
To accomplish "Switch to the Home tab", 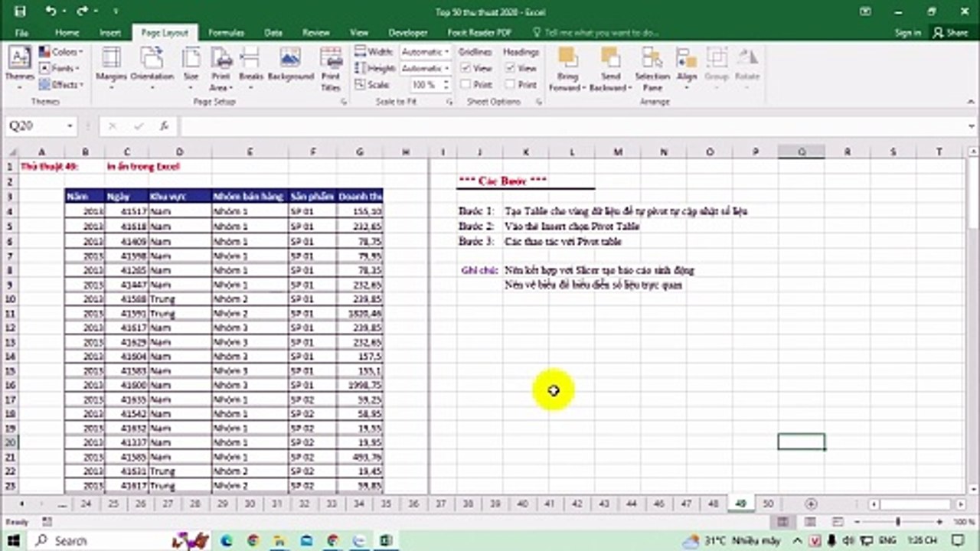I will pyautogui.click(x=67, y=33).
